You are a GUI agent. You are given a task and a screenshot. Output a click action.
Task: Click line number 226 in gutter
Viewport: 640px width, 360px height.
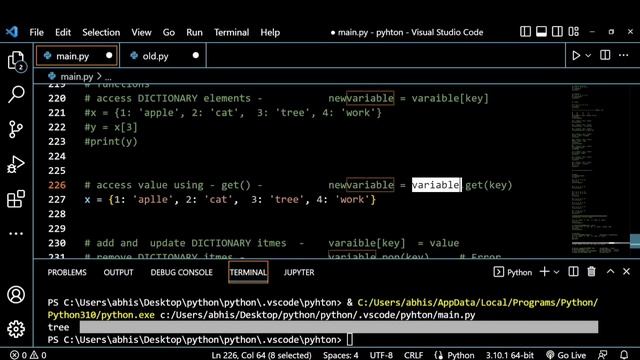pyautogui.click(x=57, y=185)
